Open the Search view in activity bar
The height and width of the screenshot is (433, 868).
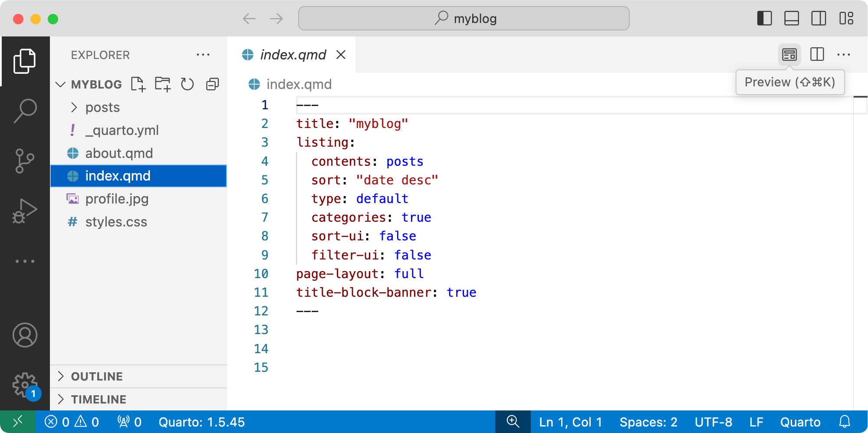pyautogui.click(x=25, y=111)
